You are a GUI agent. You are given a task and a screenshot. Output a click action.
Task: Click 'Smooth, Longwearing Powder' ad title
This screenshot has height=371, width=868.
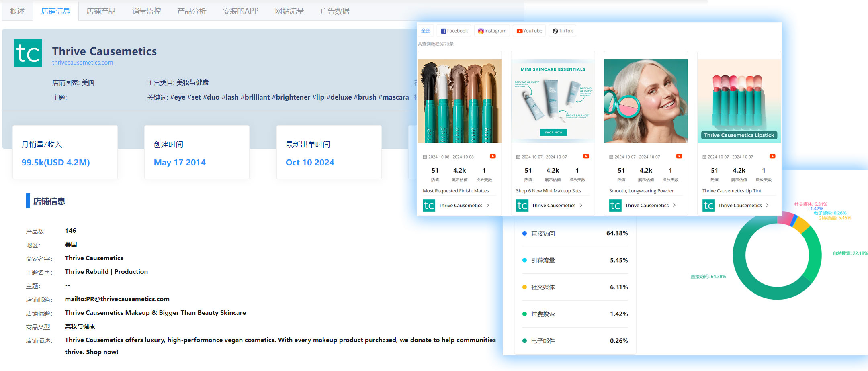tap(641, 191)
